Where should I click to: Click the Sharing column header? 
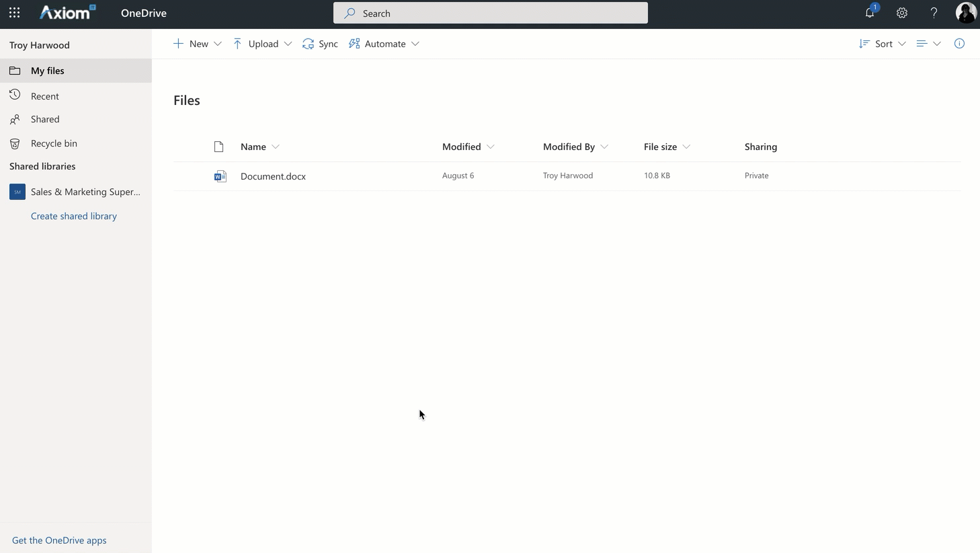pyautogui.click(x=761, y=147)
